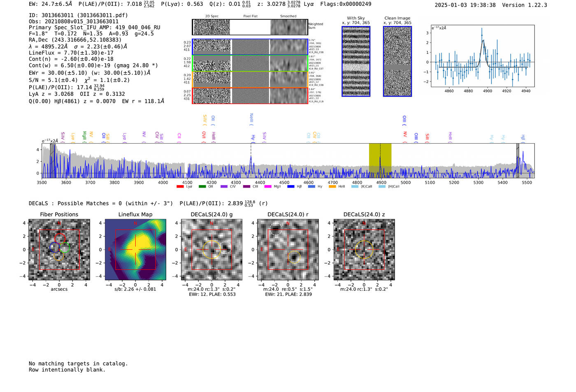This screenshot has height=392, width=576.
Task: Open the Lineflux Map panel
Action: click(135, 250)
